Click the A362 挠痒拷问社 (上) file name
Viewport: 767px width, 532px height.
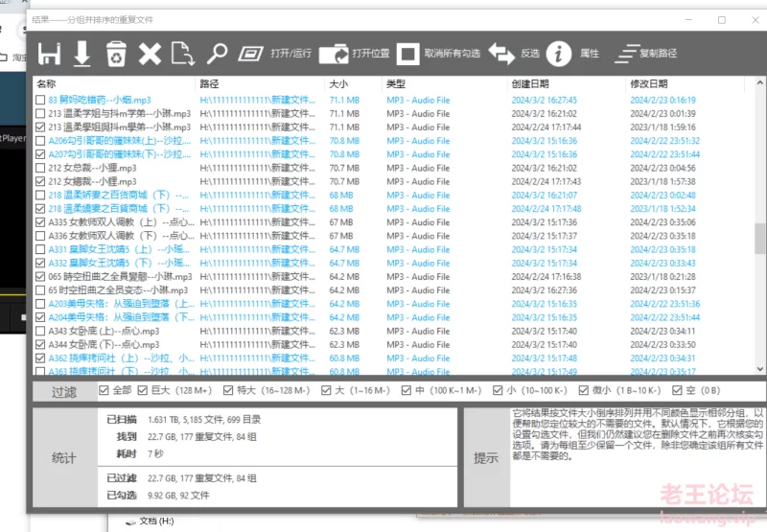point(121,359)
